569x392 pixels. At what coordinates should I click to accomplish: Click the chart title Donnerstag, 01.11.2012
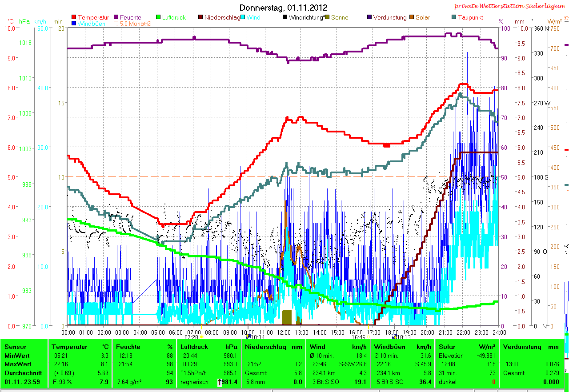(283, 8)
